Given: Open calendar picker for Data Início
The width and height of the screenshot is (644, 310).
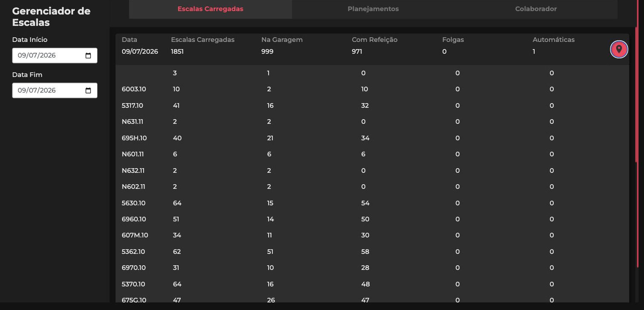Looking at the screenshot, I should pos(88,55).
